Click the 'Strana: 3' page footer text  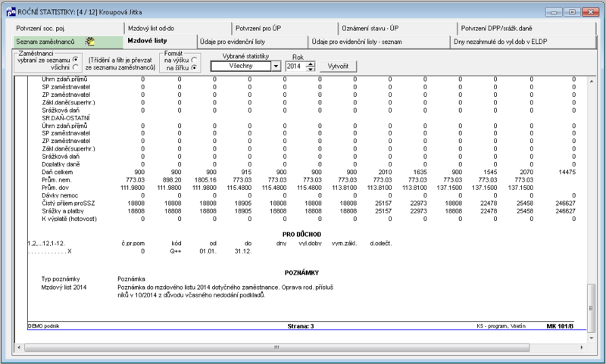(x=301, y=326)
